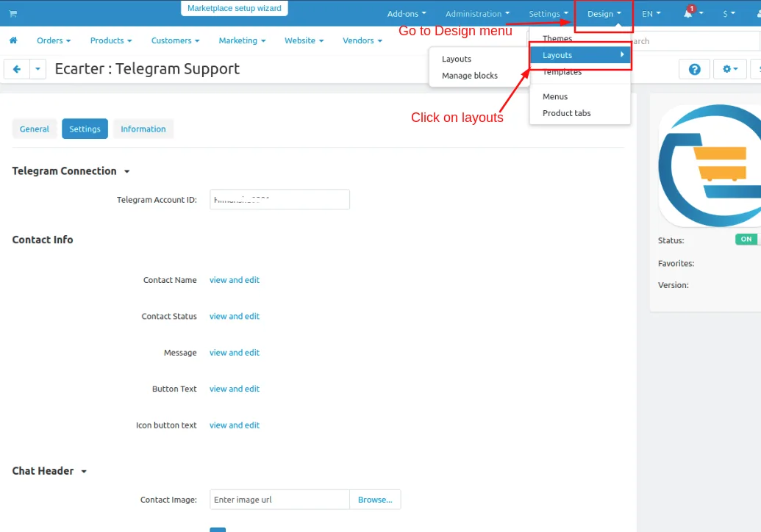Open the help question mark icon

pyautogui.click(x=695, y=69)
